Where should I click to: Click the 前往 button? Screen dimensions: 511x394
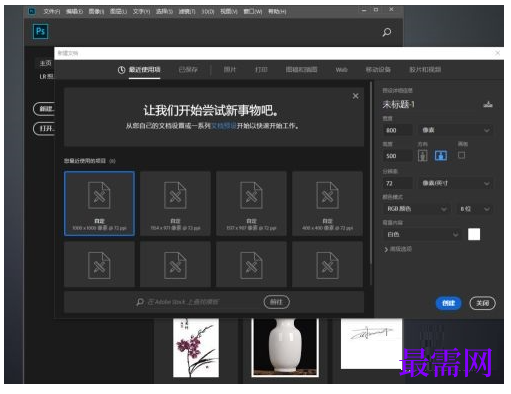pos(276,302)
